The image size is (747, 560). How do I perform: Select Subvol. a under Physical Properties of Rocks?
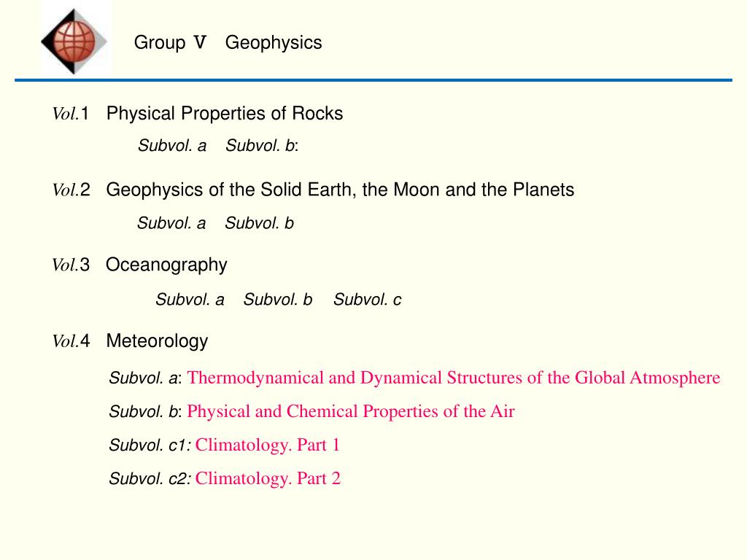coord(172,145)
